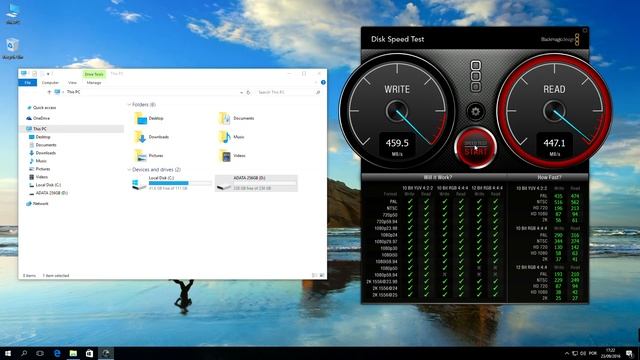
Task: Open the File tab in File Explorer
Action: [x=28, y=82]
